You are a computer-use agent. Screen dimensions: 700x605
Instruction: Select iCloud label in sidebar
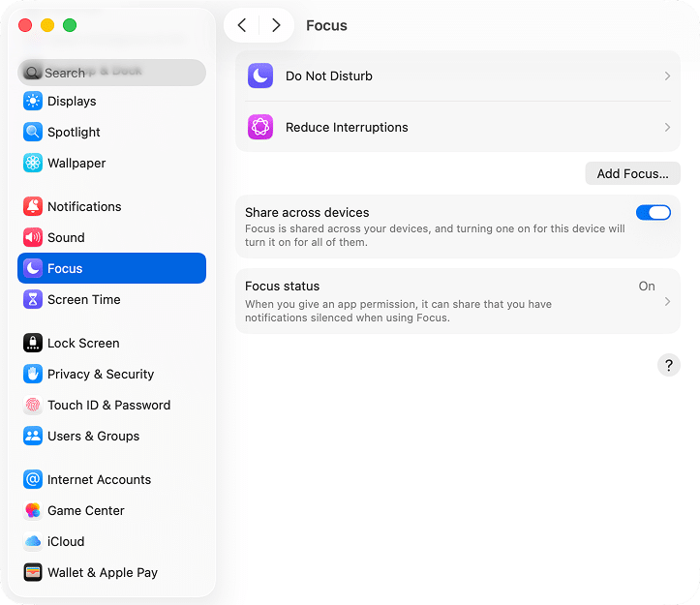pos(66,541)
